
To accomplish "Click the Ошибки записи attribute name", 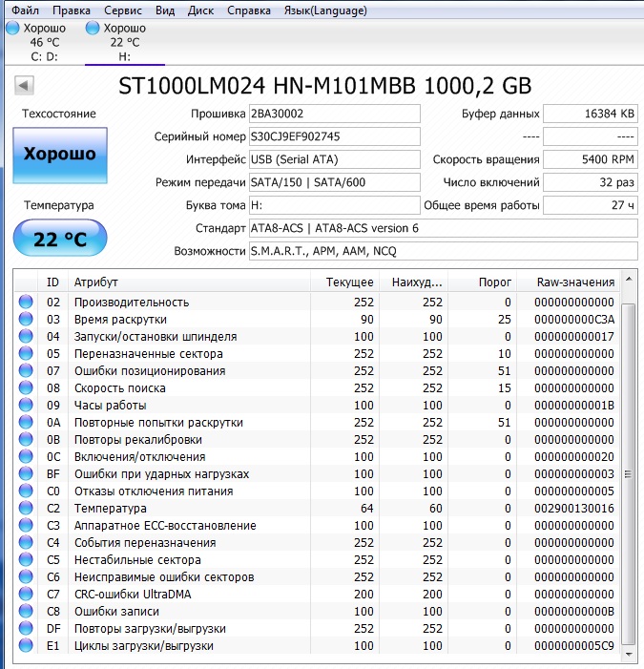I will (116, 611).
